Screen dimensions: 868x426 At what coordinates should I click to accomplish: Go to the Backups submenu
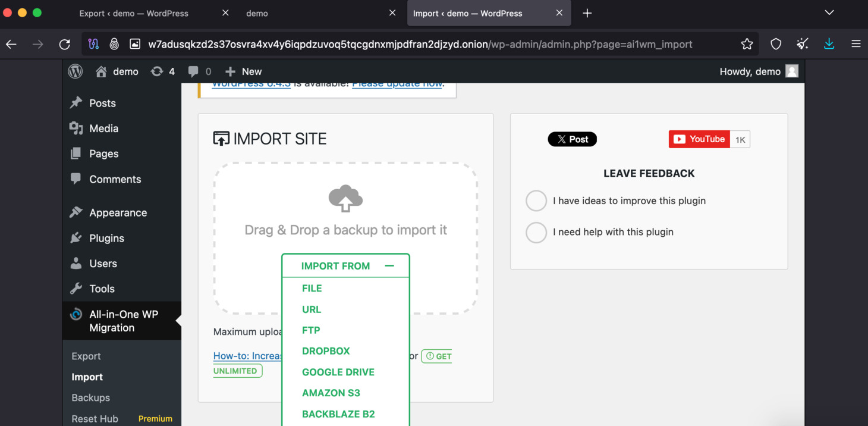(x=90, y=397)
